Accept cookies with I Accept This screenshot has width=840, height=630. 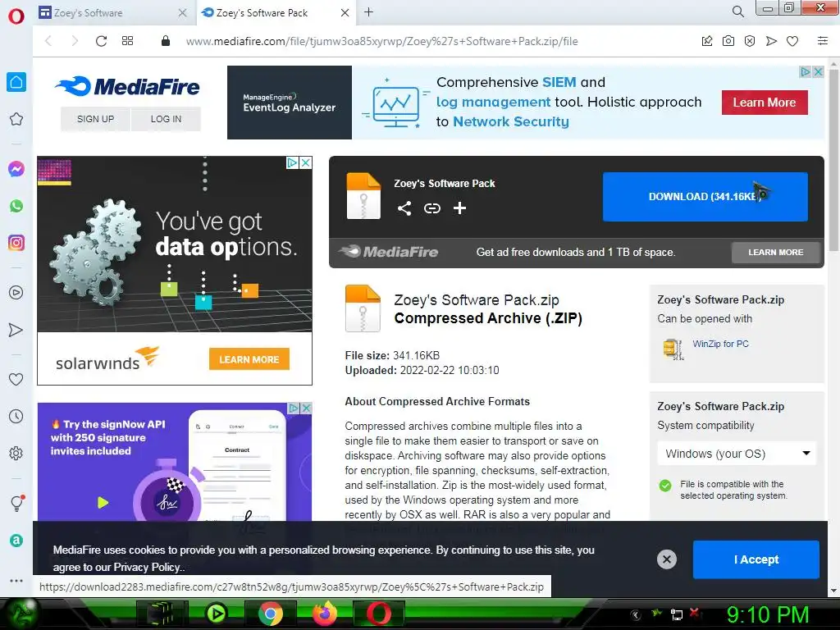click(756, 559)
